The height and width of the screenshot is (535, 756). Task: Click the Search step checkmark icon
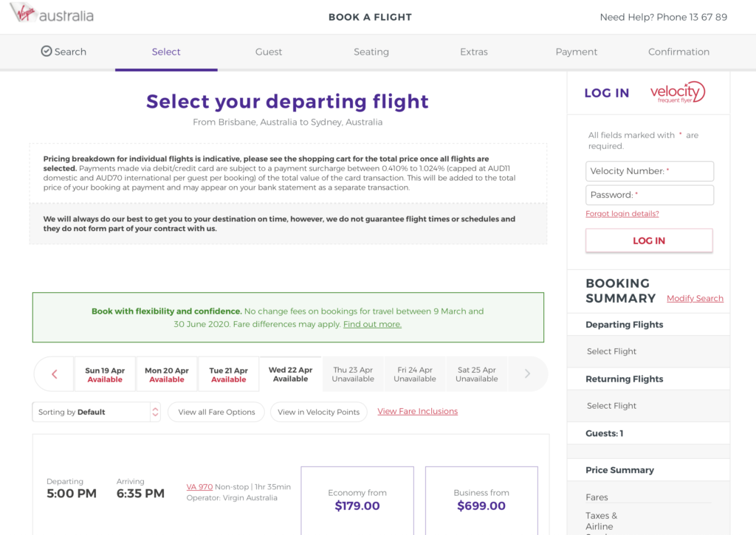[x=47, y=51]
